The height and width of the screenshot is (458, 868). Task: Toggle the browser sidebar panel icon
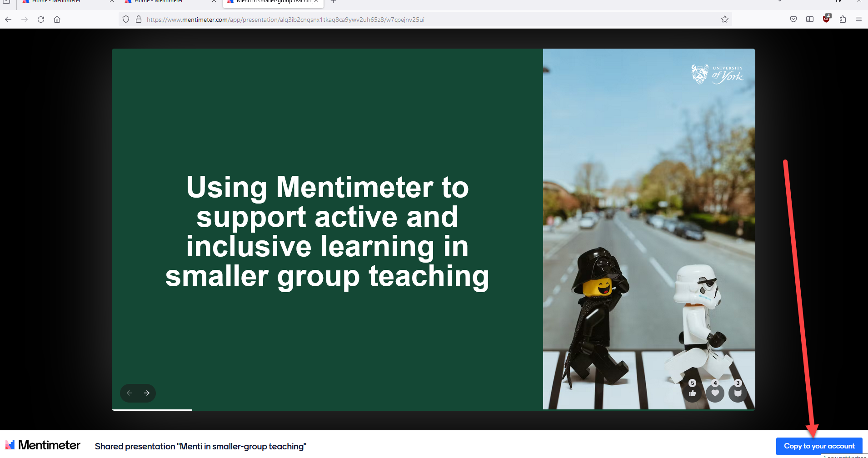[810, 19]
